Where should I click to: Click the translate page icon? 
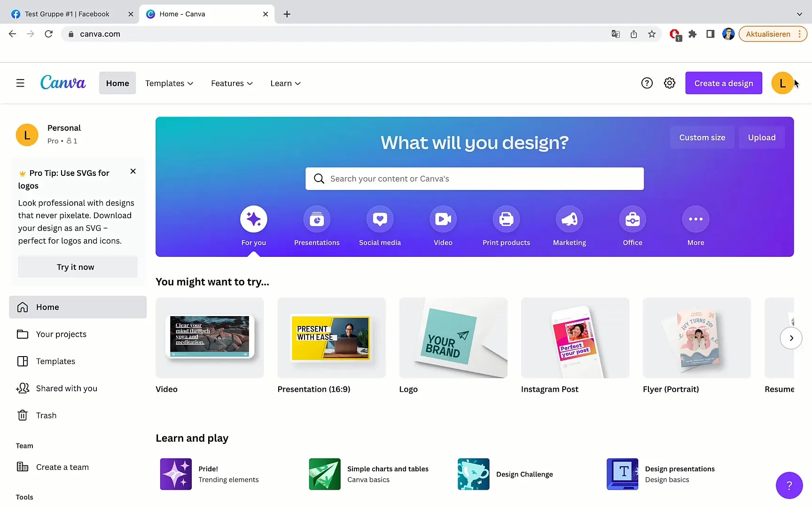(616, 34)
